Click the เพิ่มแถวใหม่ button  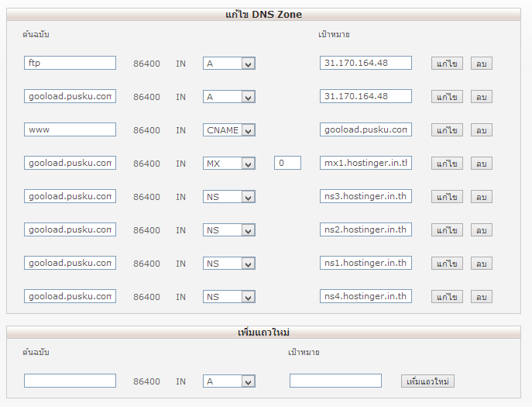(x=427, y=381)
